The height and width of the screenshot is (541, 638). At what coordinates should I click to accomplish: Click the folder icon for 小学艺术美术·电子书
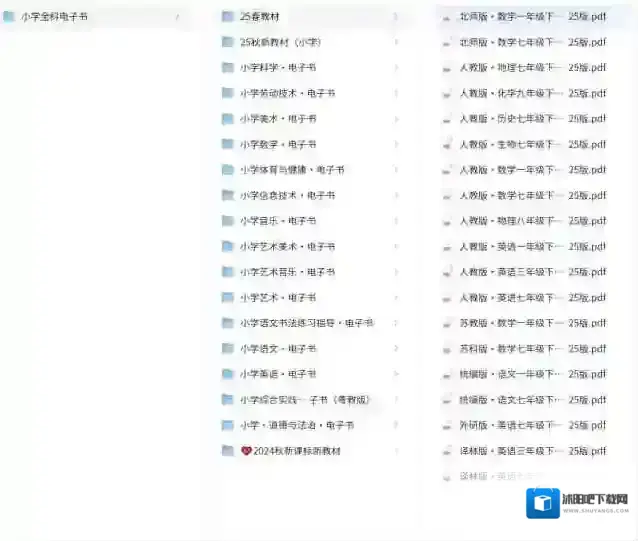coord(227,247)
